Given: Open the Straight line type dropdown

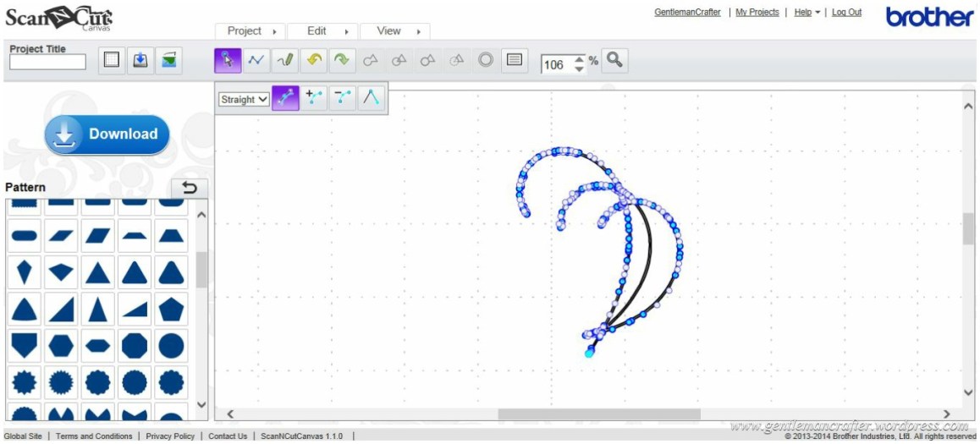Looking at the screenshot, I should click(x=244, y=99).
